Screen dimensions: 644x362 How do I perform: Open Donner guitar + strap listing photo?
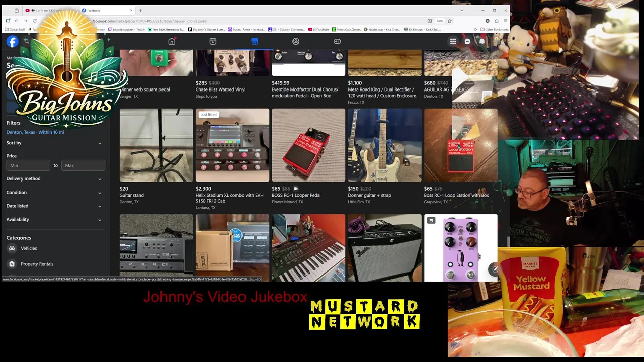coord(384,145)
